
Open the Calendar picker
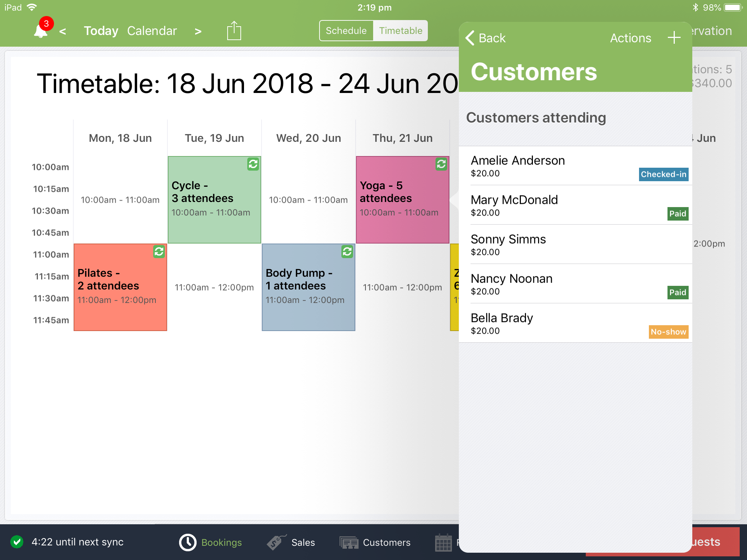point(152,31)
